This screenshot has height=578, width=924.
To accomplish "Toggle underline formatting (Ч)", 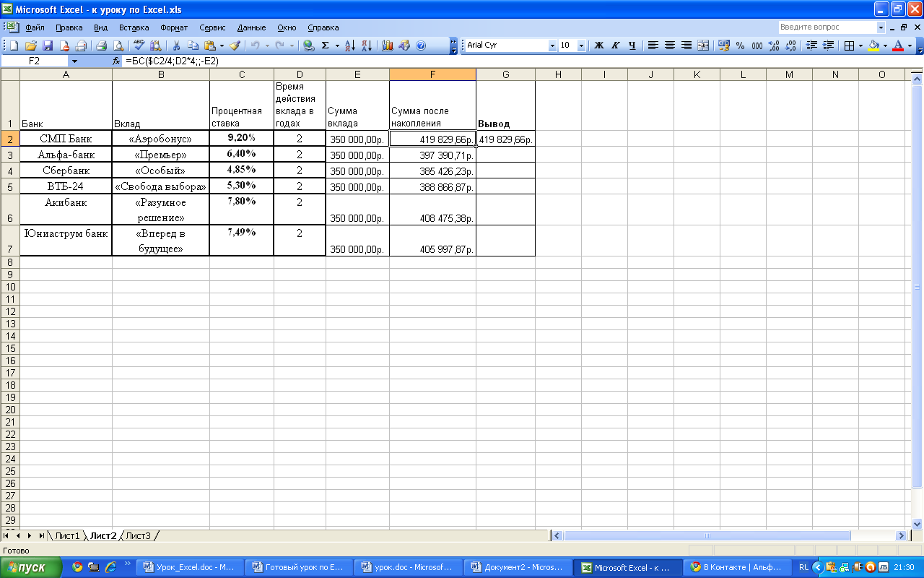I will pyautogui.click(x=632, y=46).
